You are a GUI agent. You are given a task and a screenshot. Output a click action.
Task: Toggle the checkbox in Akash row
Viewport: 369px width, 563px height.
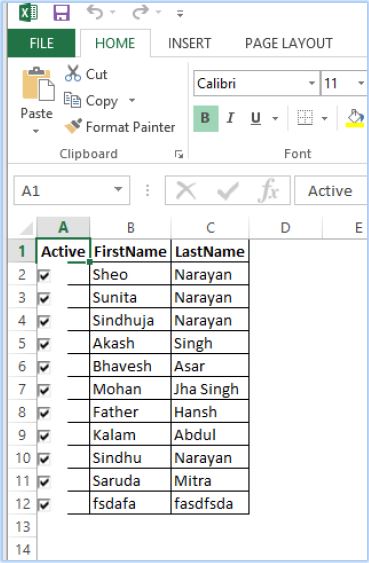click(x=44, y=344)
